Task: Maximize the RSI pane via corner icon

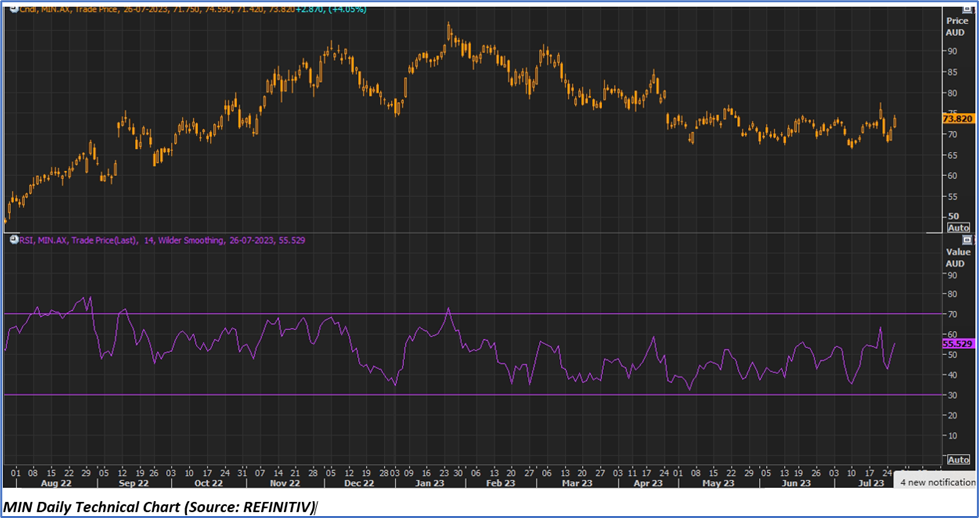Action: coord(966,240)
